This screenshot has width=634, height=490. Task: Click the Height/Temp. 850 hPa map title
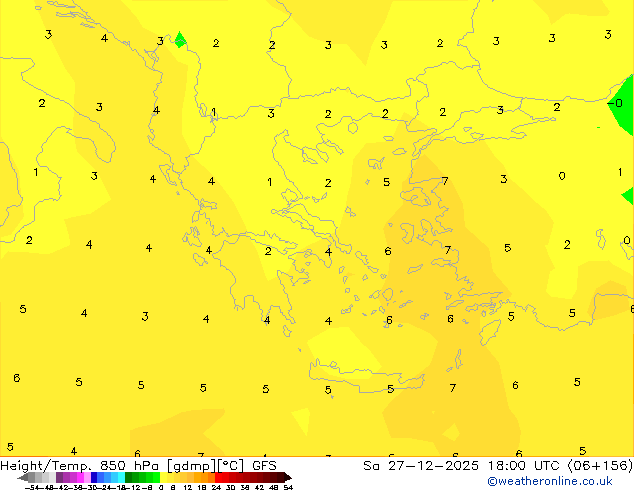(138, 466)
